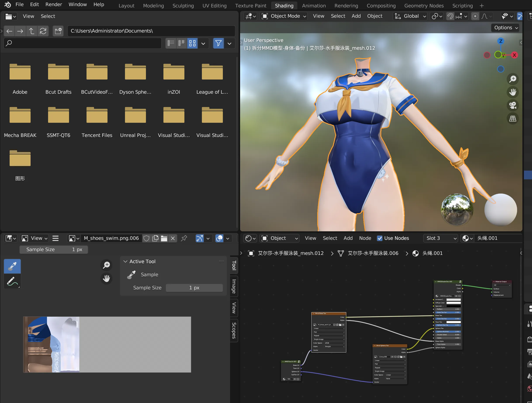Switch viewport between perspective and orthographic
The image size is (532, 403).
click(x=513, y=119)
